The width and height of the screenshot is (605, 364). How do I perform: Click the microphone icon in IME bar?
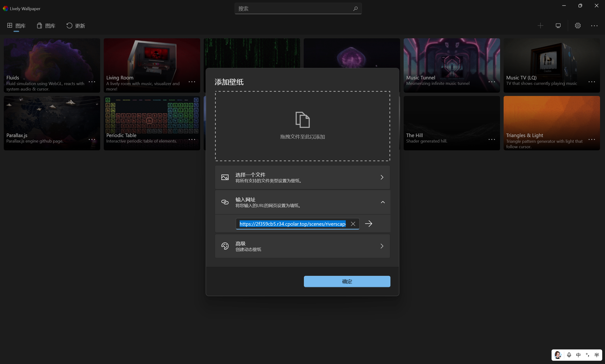pos(569,355)
